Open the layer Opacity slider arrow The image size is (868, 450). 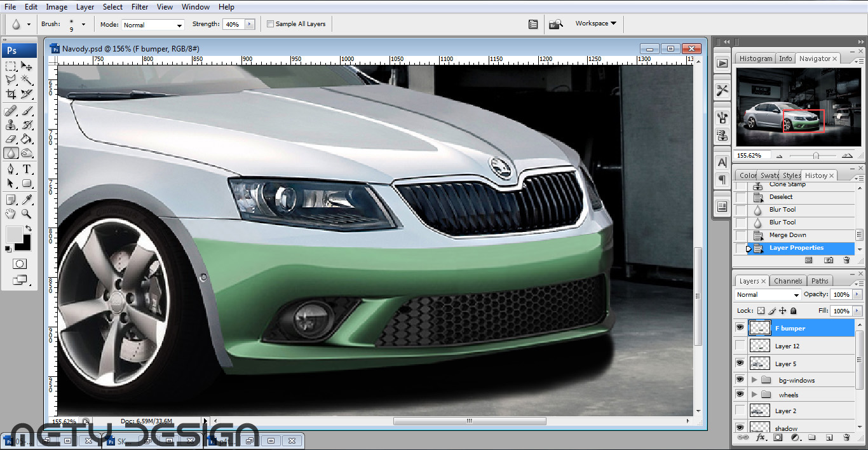pyautogui.click(x=856, y=295)
